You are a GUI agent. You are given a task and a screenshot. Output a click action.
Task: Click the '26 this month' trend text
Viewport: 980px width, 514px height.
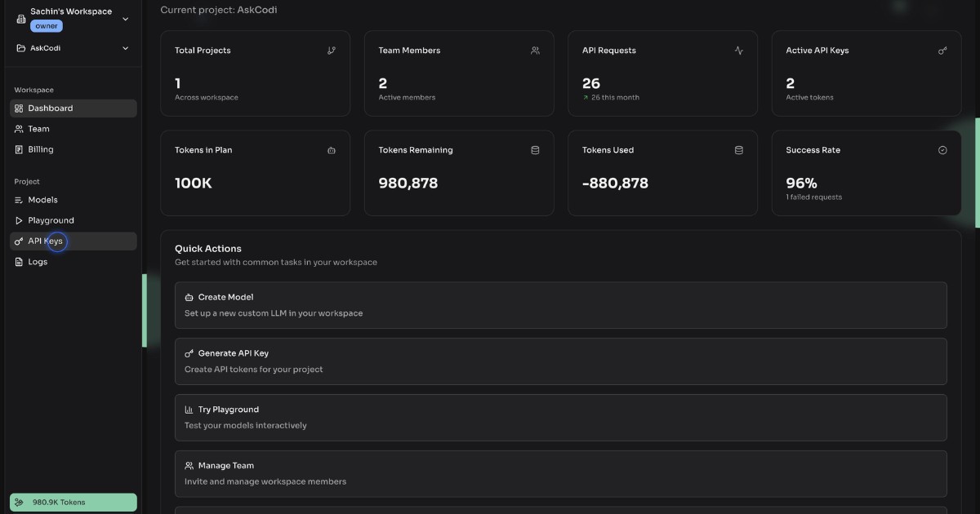(616, 98)
